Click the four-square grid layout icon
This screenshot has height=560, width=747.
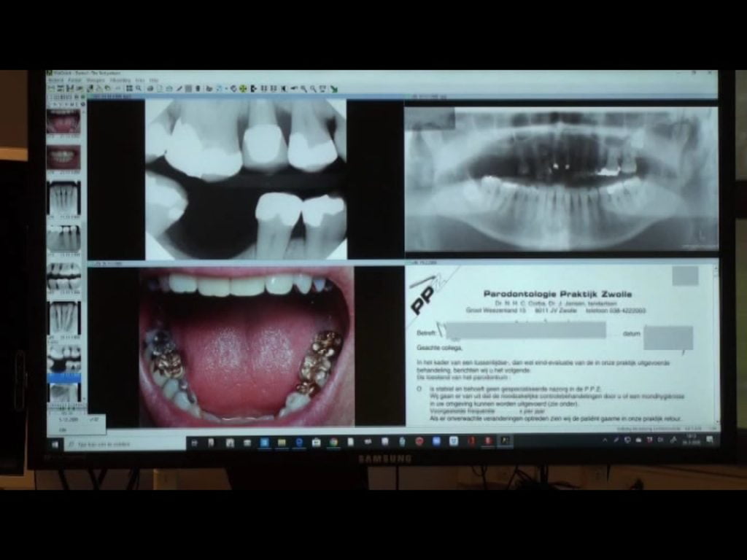130,88
